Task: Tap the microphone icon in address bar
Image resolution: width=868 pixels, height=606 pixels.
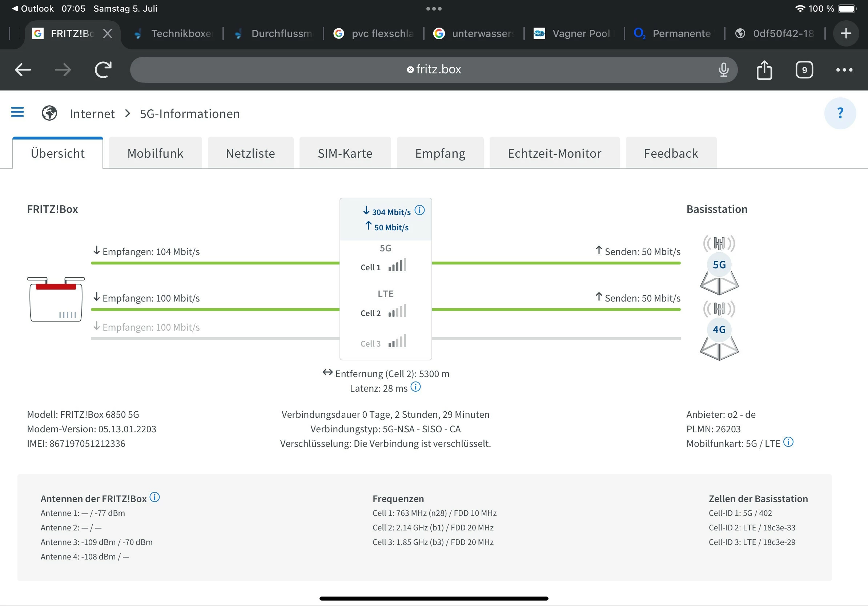Action: (x=724, y=70)
